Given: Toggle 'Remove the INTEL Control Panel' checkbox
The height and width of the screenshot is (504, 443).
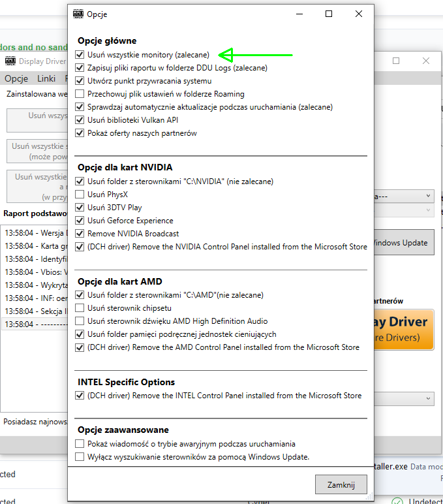Looking at the screenshot, I should (x=80, y=396).
